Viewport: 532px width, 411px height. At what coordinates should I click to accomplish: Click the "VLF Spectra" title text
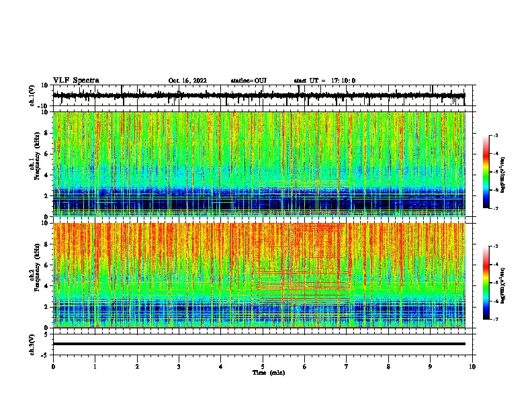76,81
